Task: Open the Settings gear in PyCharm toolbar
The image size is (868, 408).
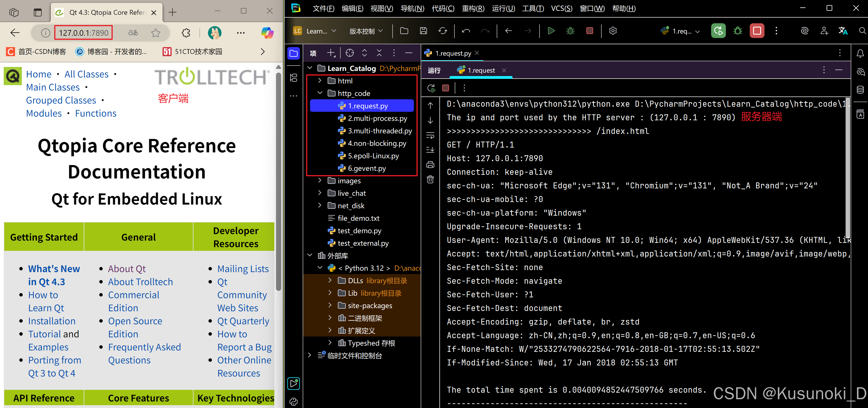Action: (x=613, y=31)
